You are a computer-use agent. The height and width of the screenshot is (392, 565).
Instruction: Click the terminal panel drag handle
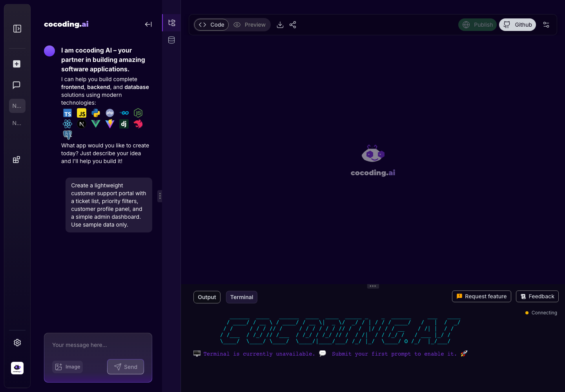point(373,286)
